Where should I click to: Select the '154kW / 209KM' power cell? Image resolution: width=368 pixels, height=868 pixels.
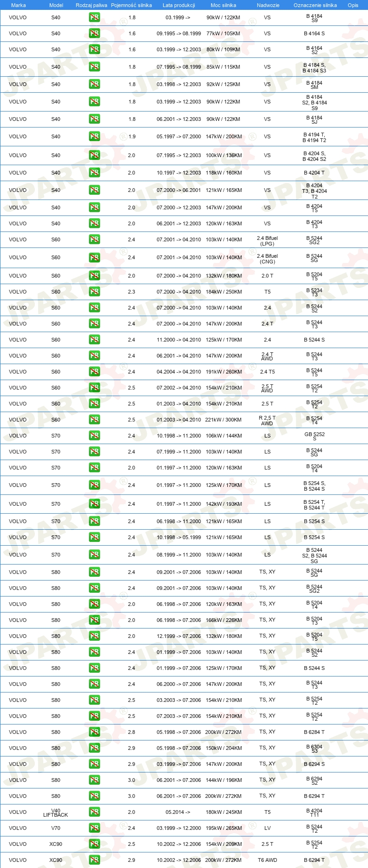[224, 844]
